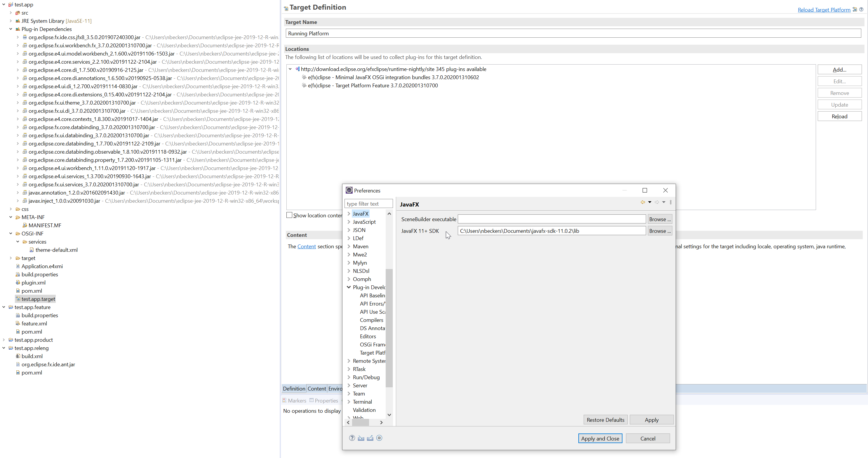Image resolution: width=868 pixels, height=458 pixels.
Task: Collapse the META-INF folder
Action: (11, 217)
